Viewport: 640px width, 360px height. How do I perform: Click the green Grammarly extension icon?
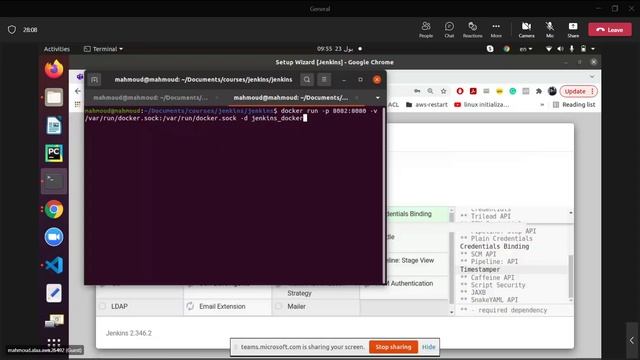pyautogui.click(x=513, y=91)
